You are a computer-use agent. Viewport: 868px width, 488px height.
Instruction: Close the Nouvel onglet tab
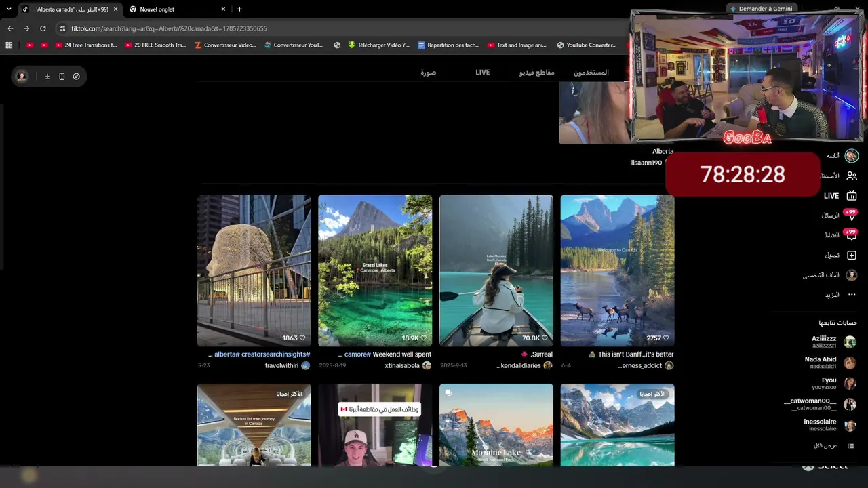tap(223, 9)
